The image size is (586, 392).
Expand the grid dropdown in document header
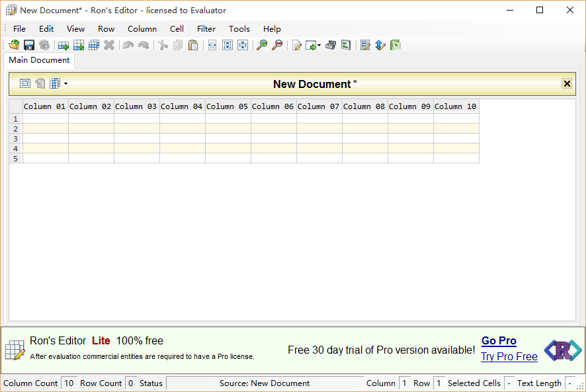pyautogui.click(x=65, y=84)
